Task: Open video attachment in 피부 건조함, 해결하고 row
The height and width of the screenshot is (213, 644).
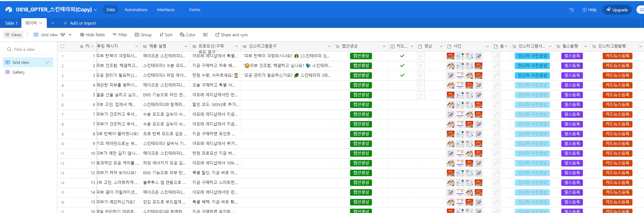Action: [x=421, y=66]
